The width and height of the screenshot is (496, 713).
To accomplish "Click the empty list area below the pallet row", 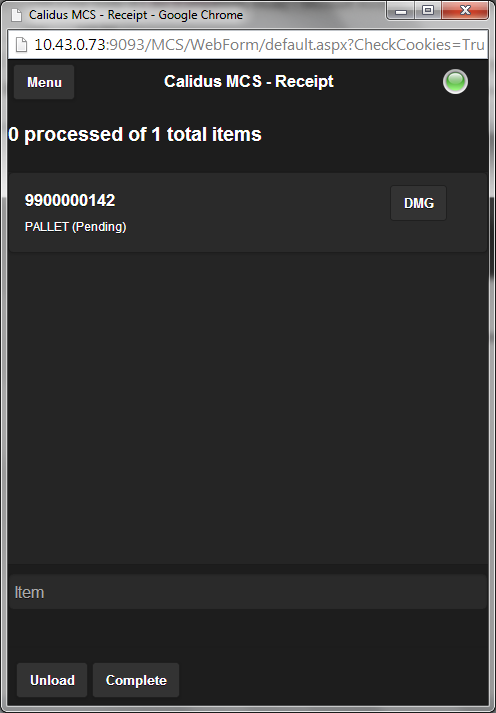I will click(248, 408).
